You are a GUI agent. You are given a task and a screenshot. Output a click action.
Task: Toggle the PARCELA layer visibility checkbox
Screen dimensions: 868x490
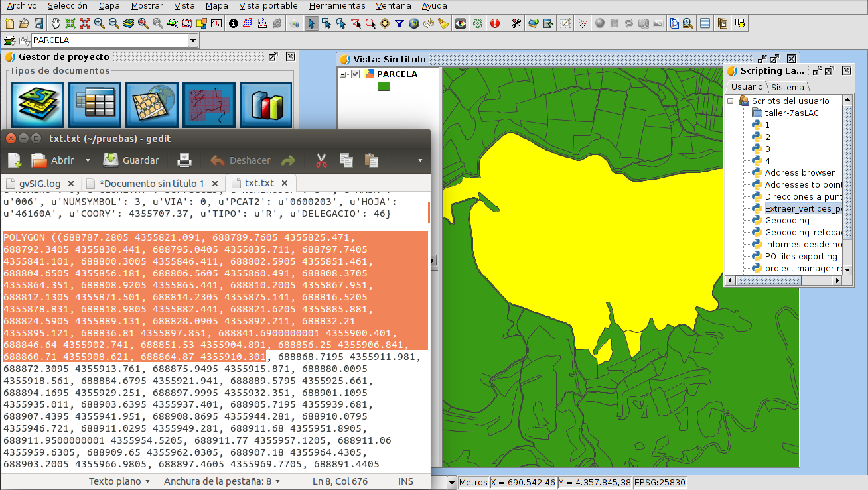pos(355,74)
